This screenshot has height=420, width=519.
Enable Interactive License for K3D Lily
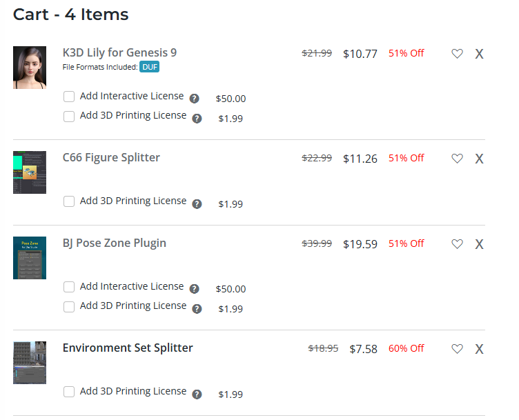coord(69,97)
